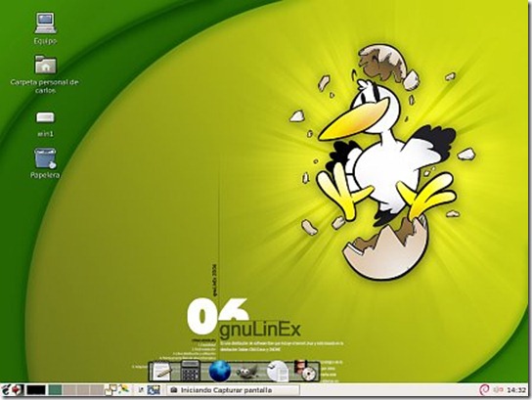Open the main applications menu in panel
The image size is (532, 400).
[x=6, y=390]
